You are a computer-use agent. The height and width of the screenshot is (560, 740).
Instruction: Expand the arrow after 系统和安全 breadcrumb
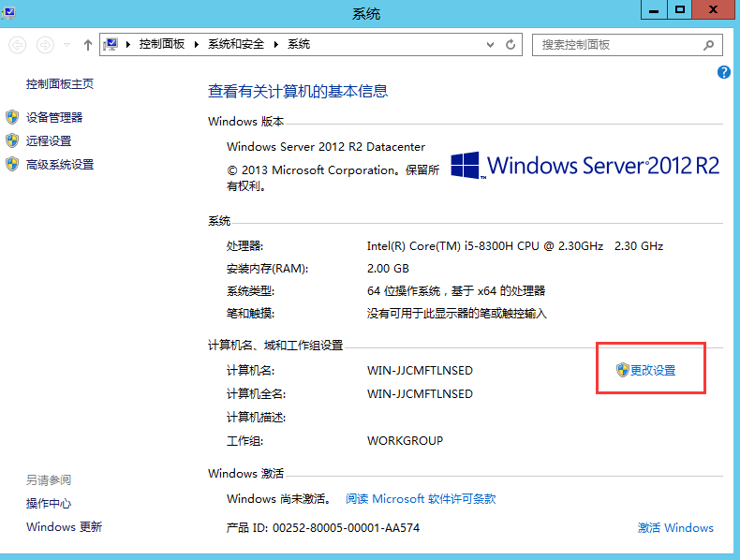[276, 44]
